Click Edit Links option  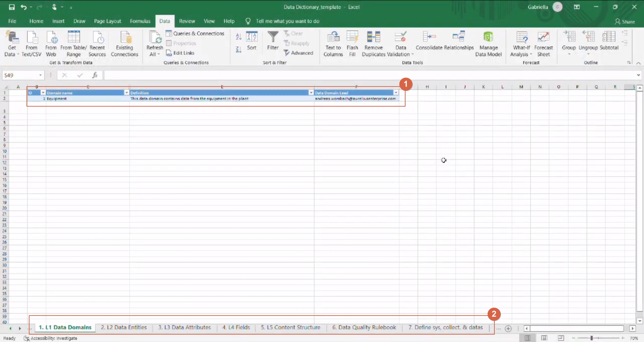tap(180, 53)
